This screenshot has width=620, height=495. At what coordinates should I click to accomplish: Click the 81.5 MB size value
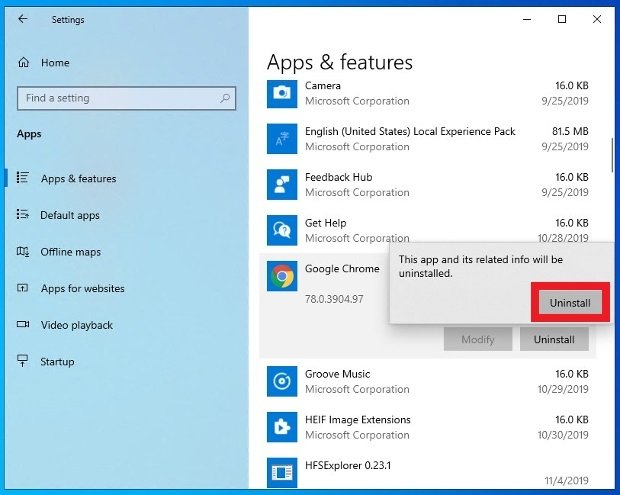click(x=570, y=131)
